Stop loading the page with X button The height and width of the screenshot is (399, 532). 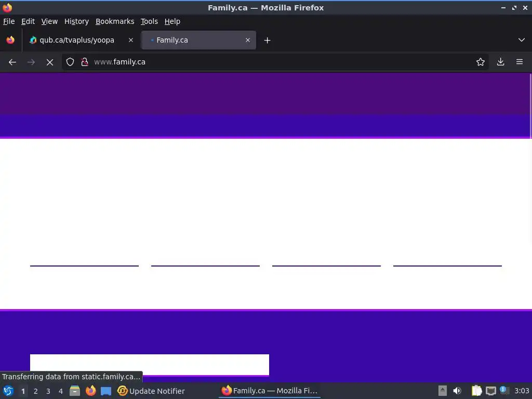click(49, 62)
